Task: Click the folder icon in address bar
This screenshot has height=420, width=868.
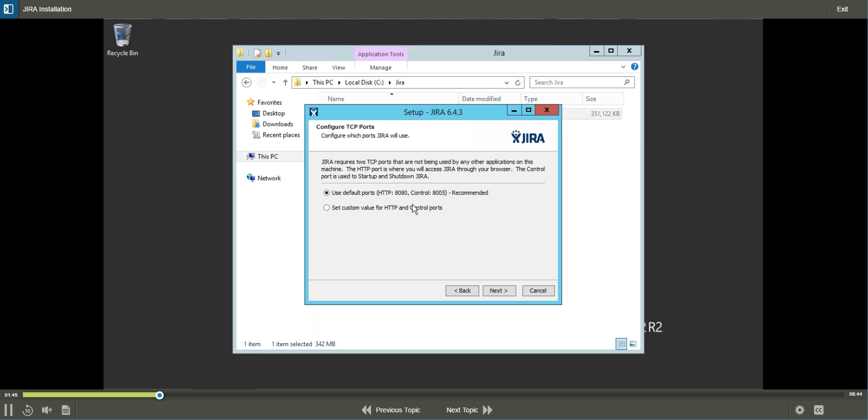Action: tap(298, 83)
